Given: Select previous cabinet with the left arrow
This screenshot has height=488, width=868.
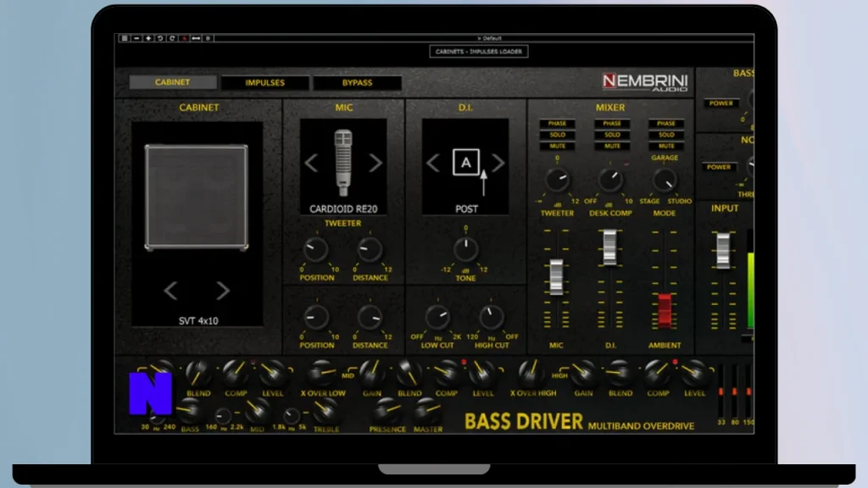Looking at the screenshot, I should 170,291.
